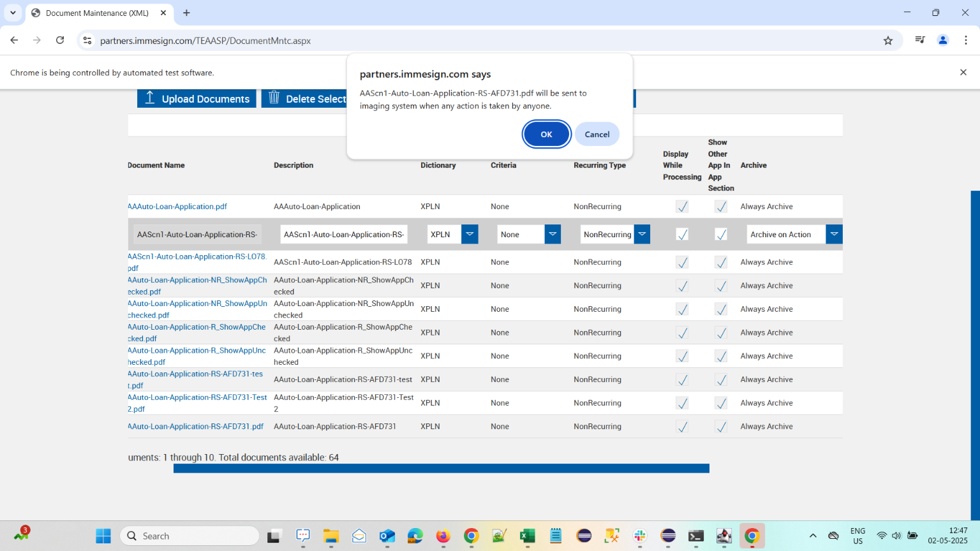980x551 pixels.
Task: Click the Description field in the edited row
Action: coord(344,234)
